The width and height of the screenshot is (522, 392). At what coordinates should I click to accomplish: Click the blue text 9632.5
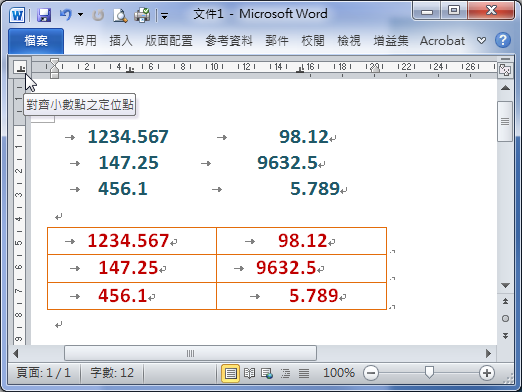coord(287,163)
